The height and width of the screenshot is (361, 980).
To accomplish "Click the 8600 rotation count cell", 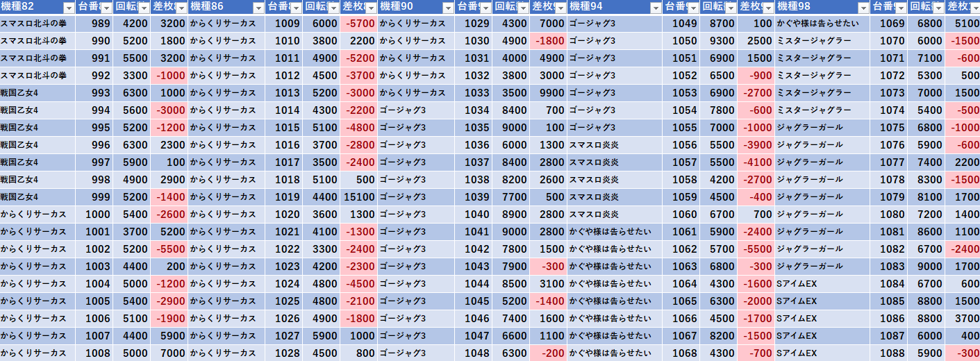I will tap(927, 232).
